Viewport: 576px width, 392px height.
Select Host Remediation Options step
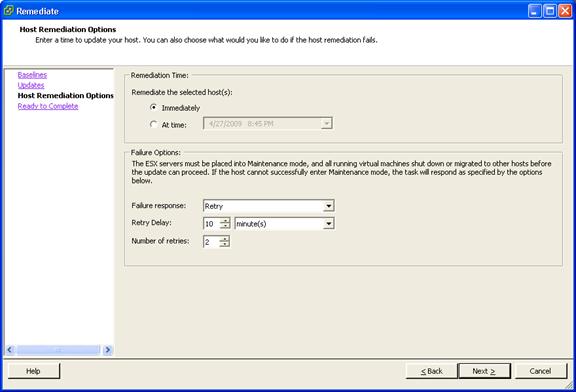tap(66, 96)
